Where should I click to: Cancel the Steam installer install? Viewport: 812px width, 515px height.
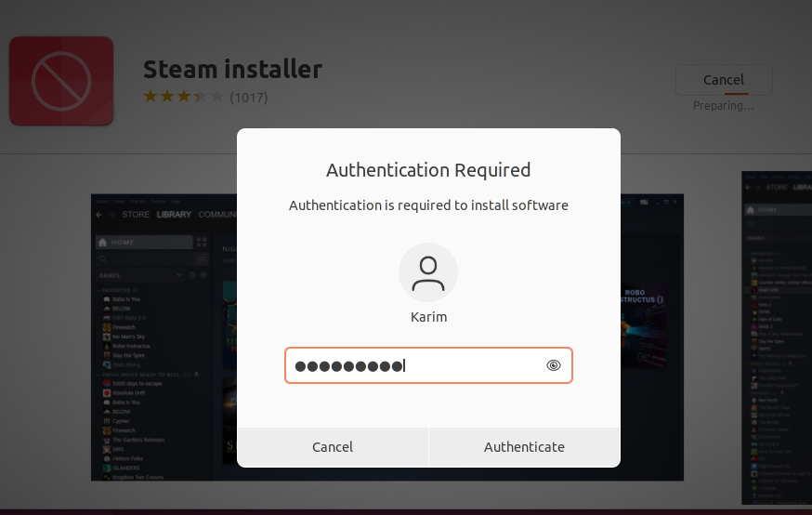724,80
